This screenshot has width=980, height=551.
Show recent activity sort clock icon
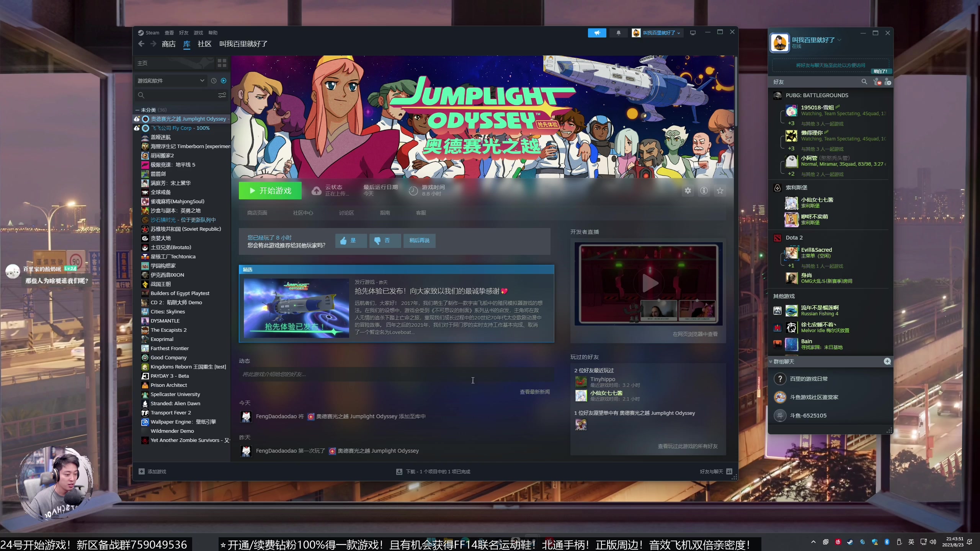[214, 81]
